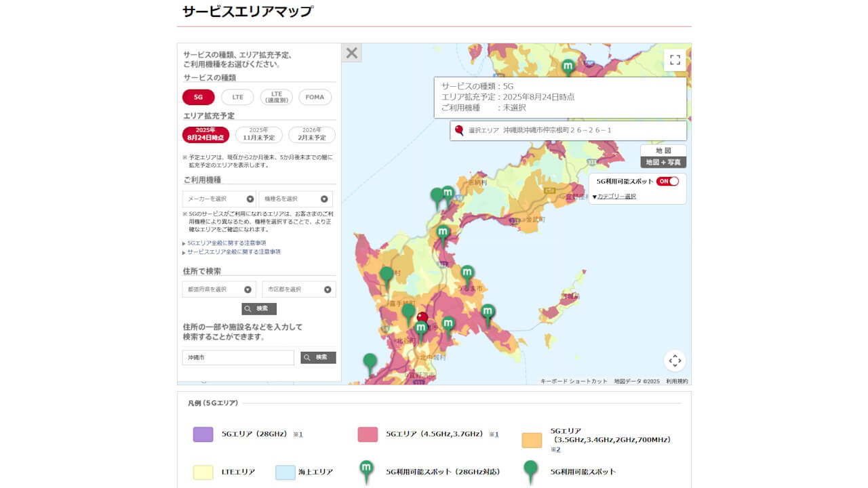
Task: Click the ご利用機種 section heading
Action: coord(202,180)
